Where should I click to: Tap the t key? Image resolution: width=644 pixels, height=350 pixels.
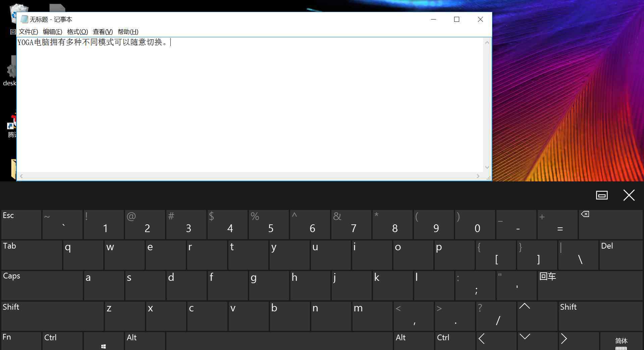pyautogui.click(x=248, y=255)
